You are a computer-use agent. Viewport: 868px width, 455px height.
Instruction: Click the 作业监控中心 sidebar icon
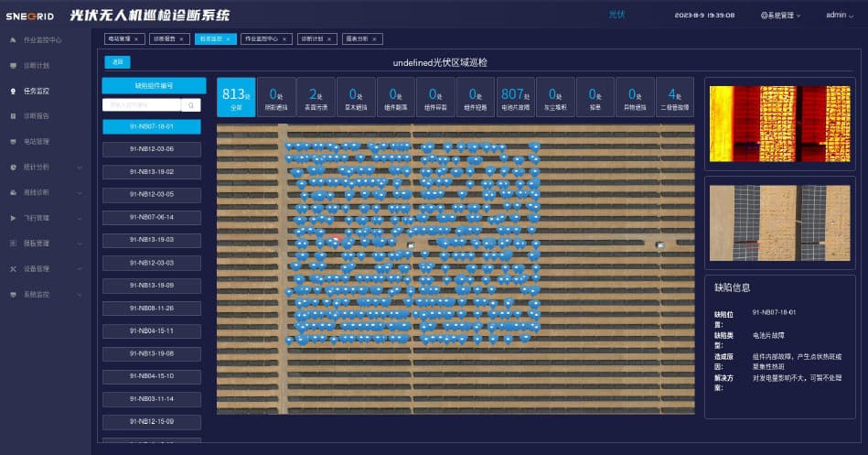(x=13, y=40)
